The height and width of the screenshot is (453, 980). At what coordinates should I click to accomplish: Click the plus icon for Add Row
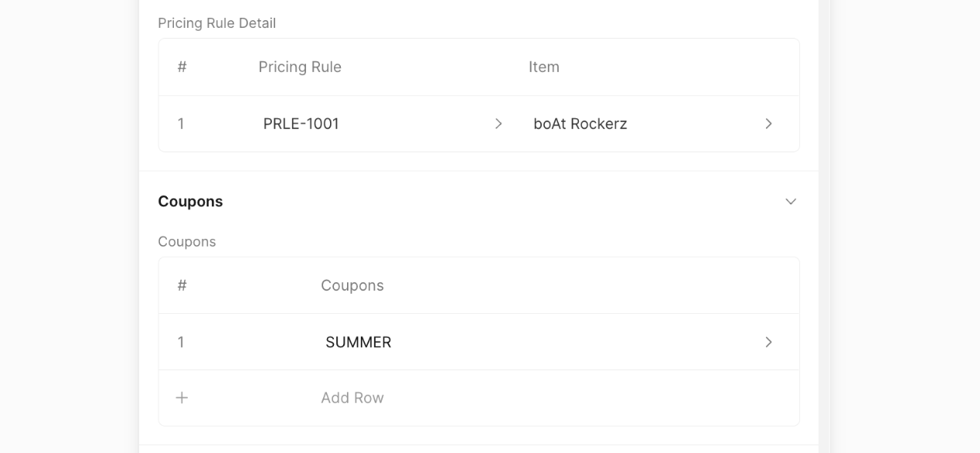pos(182,398)
